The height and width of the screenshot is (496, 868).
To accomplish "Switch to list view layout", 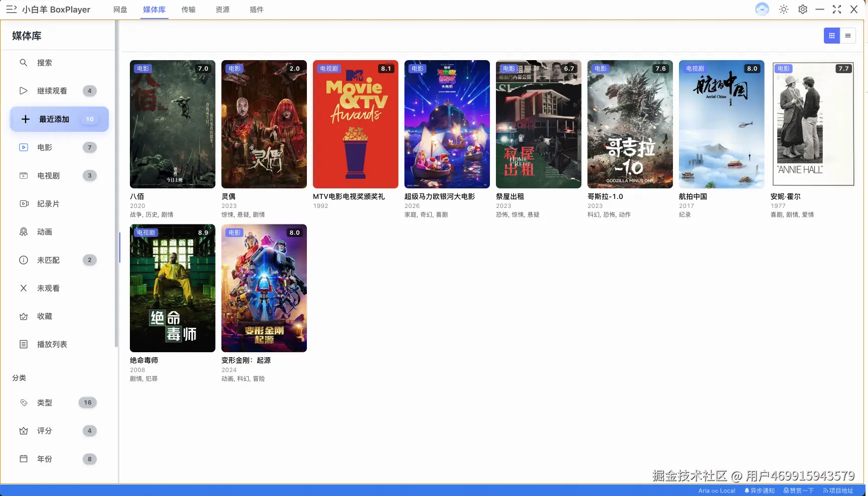I will pyautogui.click(x=848, y=36).
